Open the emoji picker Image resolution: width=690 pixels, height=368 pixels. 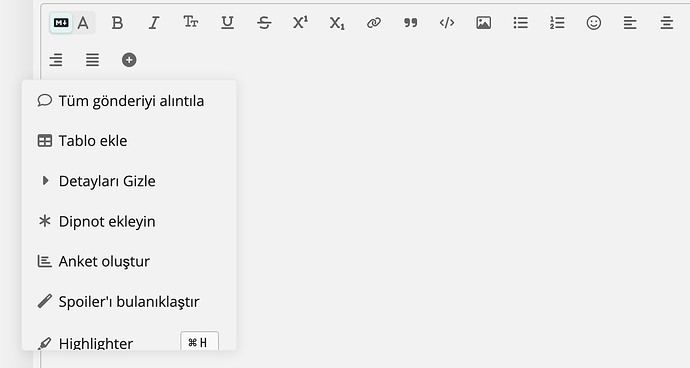click(594, 23)
